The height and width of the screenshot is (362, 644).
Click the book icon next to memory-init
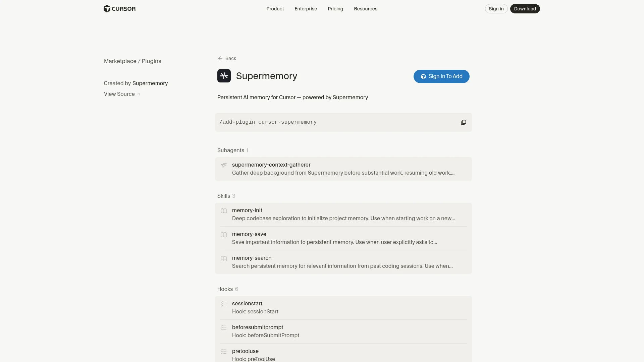[224, 211]
